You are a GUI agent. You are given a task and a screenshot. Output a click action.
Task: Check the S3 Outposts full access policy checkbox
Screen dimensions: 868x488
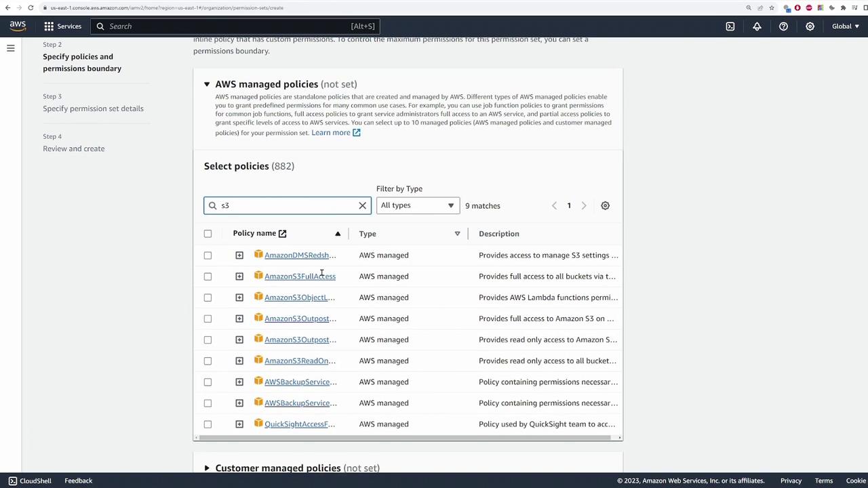click(208, 319)
